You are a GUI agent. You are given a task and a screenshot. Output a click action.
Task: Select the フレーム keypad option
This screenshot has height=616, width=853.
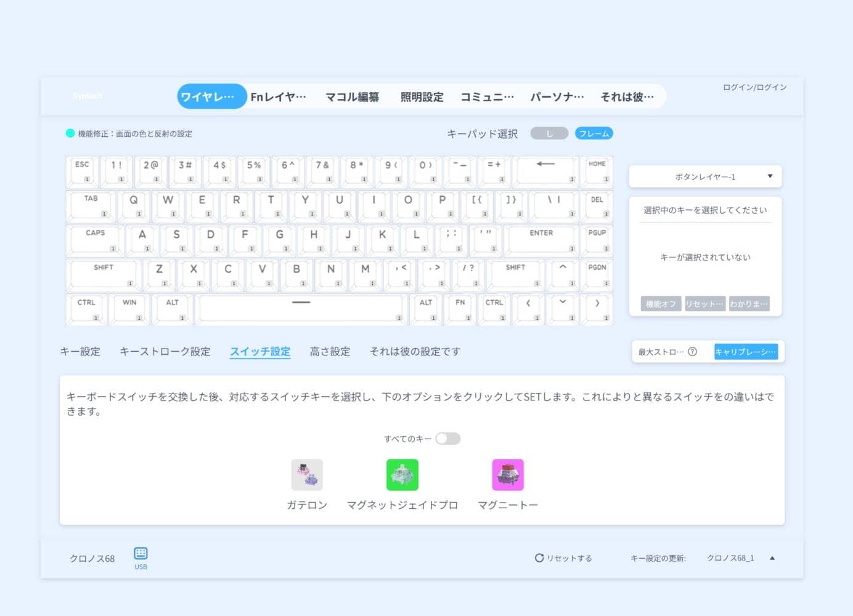594,133
